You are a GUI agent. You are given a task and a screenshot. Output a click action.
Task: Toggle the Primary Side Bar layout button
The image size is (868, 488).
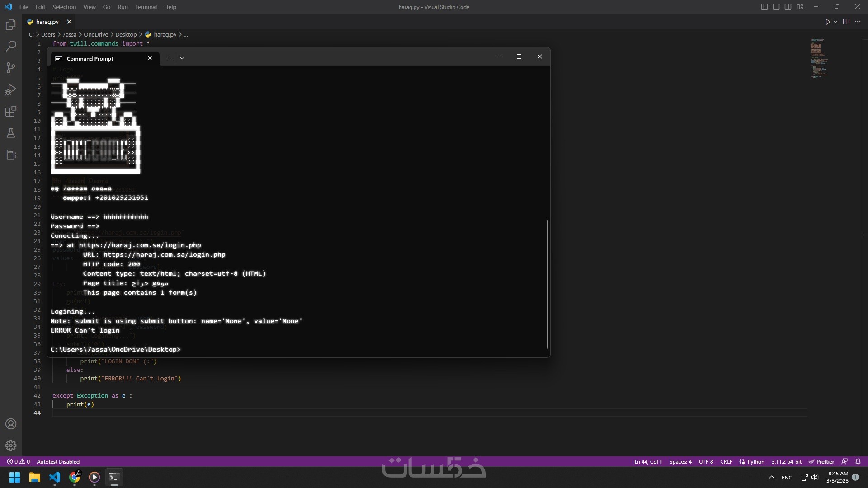click(x=764, y=7)
